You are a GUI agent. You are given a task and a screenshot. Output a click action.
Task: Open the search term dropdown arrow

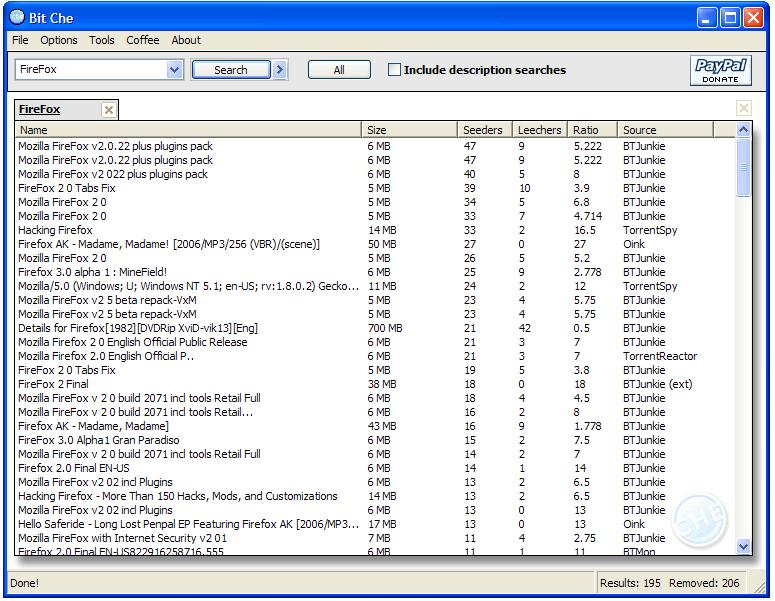click(174, 70)
